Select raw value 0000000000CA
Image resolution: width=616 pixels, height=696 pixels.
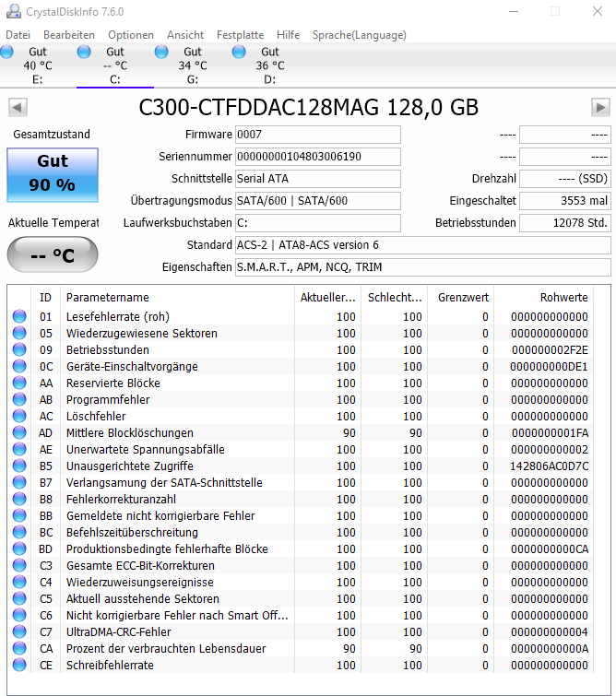coord(550,549)
